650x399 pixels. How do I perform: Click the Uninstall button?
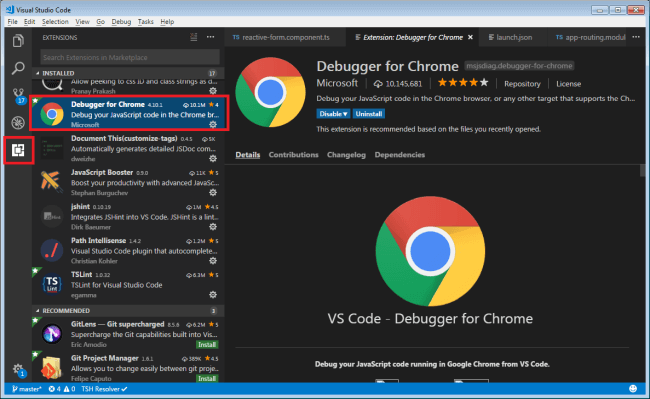pyautogui.click(x=369, y=114)
